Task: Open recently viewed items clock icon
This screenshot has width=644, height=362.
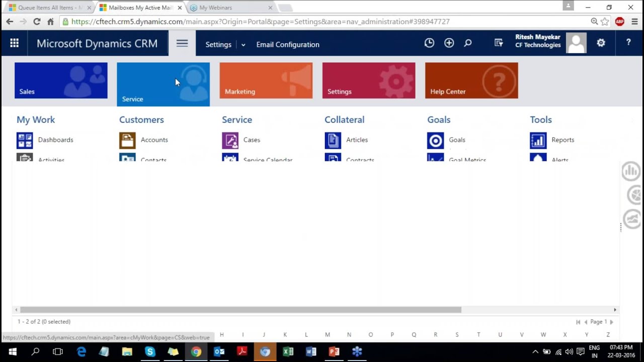Action: (429, 43)
